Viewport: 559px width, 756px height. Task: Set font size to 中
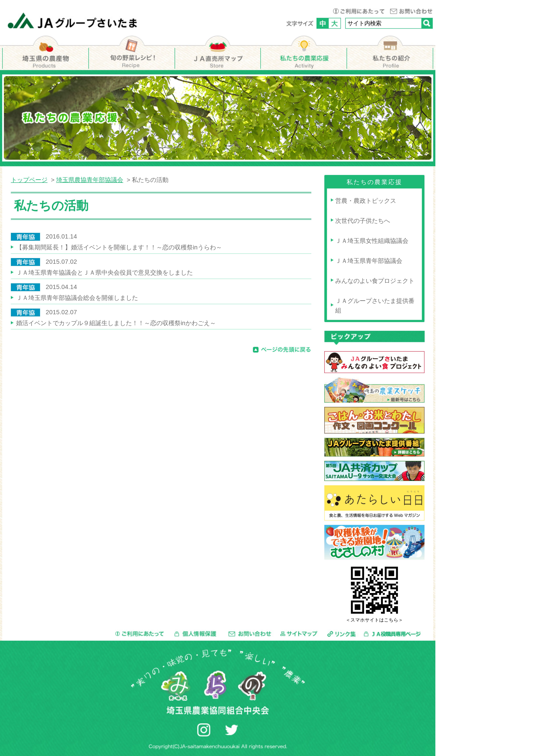tap(322, 23)
